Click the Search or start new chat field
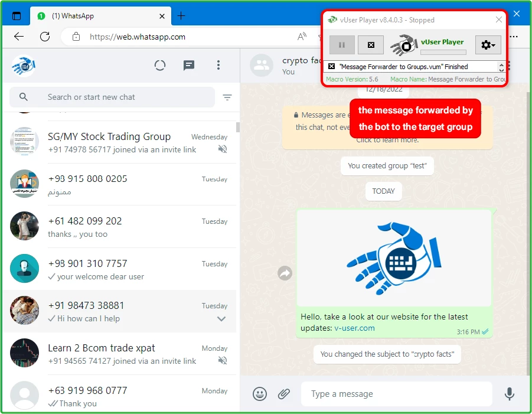This screenshot has width=532, height=414. coord(112,97)
